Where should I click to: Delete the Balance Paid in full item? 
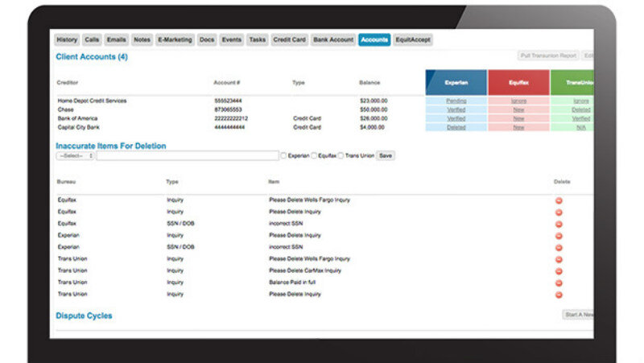[559, 283]
